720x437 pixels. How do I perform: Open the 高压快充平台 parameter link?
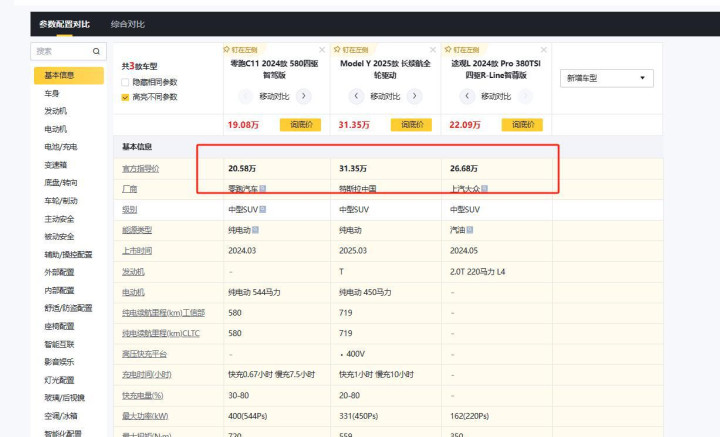pos(144,354)
